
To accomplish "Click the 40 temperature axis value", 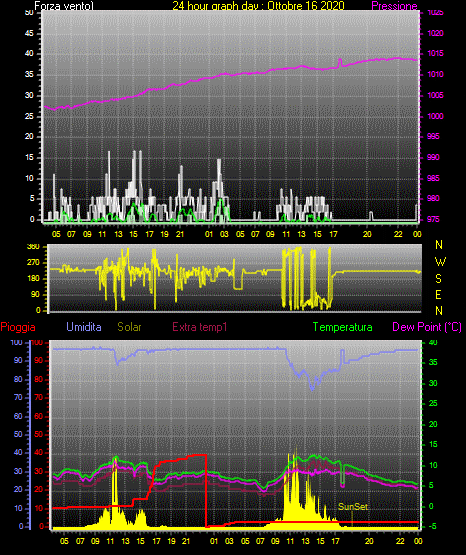I will coord(433,342).
